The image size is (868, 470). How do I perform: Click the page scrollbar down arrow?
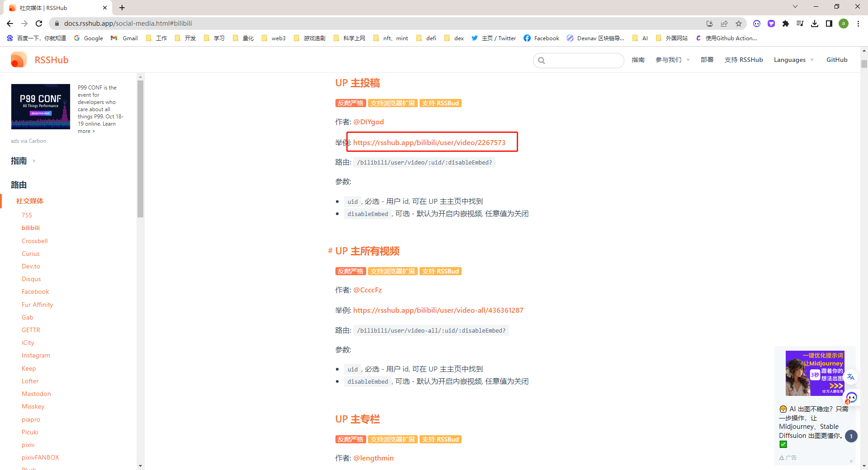(864, 466)
